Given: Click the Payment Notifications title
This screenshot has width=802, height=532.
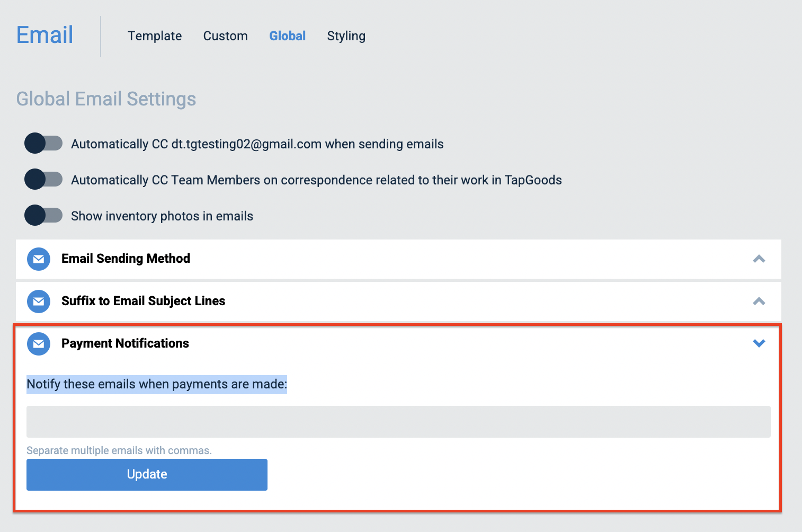Looking at the screenshot, I should [125, 343].
